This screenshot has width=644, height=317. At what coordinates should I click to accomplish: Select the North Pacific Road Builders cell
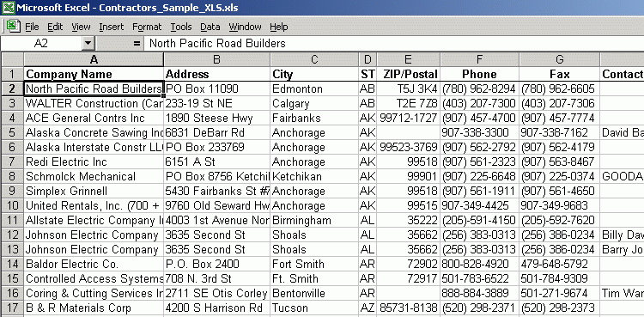[x=94, y=88]
